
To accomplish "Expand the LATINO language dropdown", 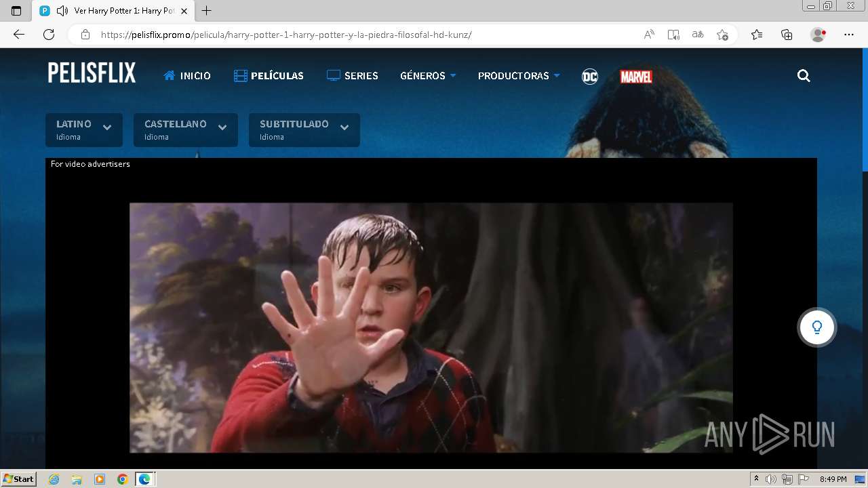I will point(84,130).
